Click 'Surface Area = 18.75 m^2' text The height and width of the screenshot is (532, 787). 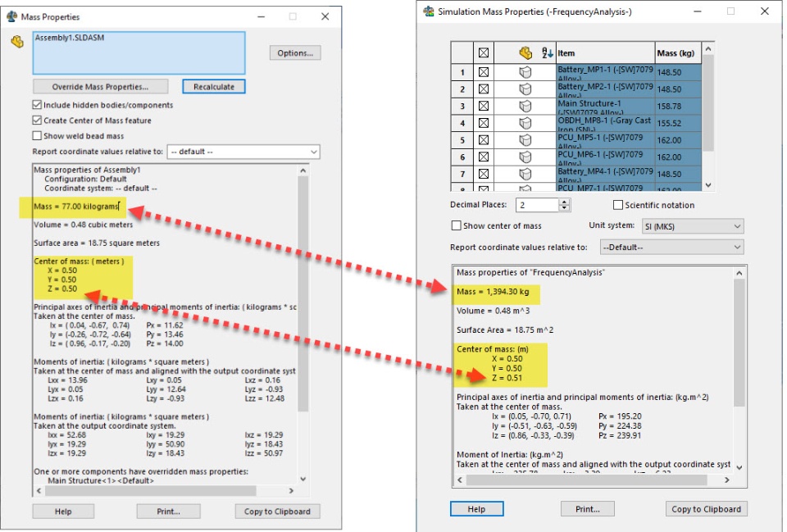(505, 330)
